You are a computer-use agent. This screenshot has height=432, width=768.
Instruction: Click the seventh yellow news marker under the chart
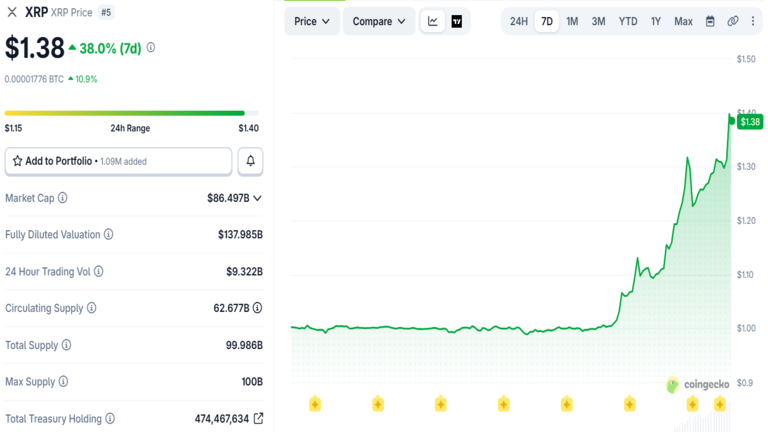click(692, 404)
